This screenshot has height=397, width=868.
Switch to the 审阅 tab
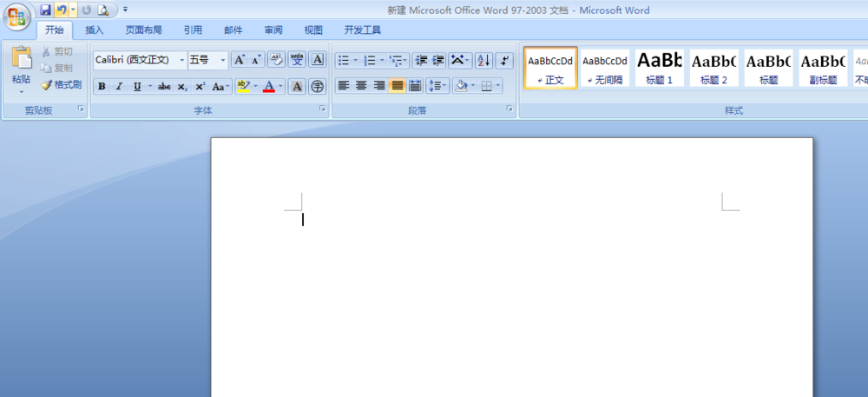pyautogui.click(x=273, y=30)
